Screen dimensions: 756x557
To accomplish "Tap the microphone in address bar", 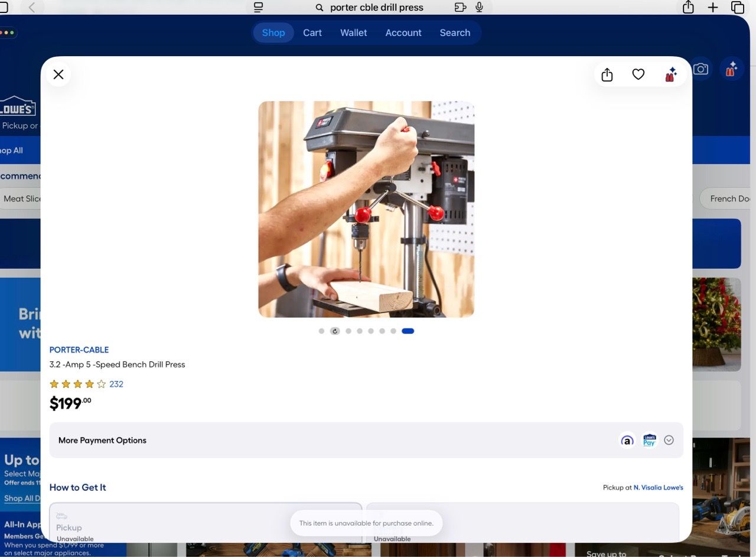I will tap(479, 7).
